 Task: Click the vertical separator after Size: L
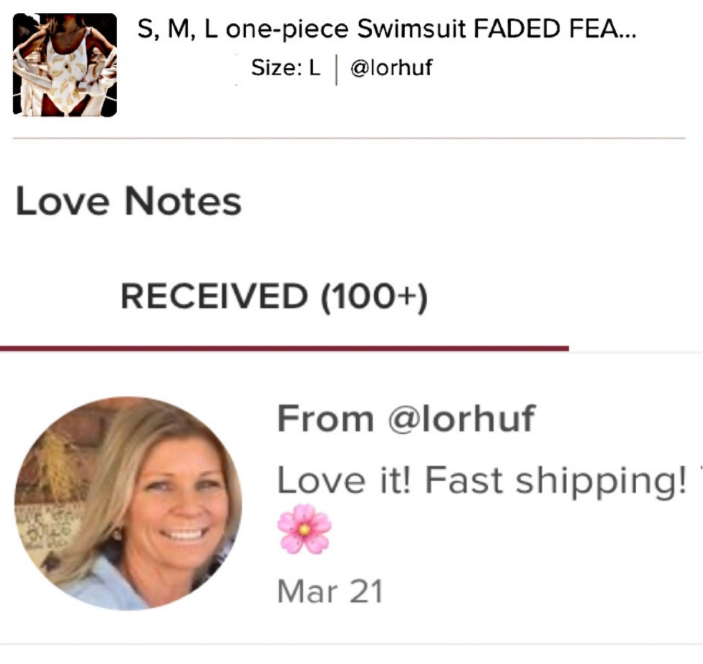335,69
